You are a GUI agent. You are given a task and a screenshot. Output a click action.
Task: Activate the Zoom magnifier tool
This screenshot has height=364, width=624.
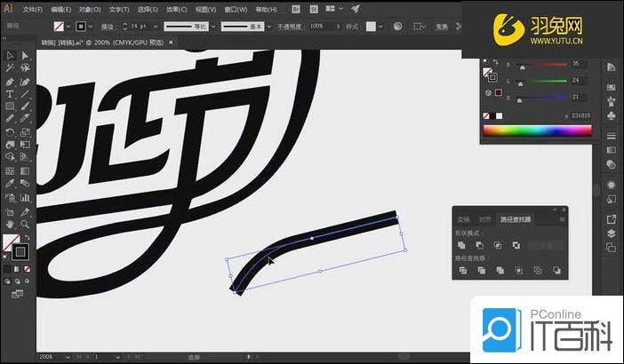pos(25,224)
